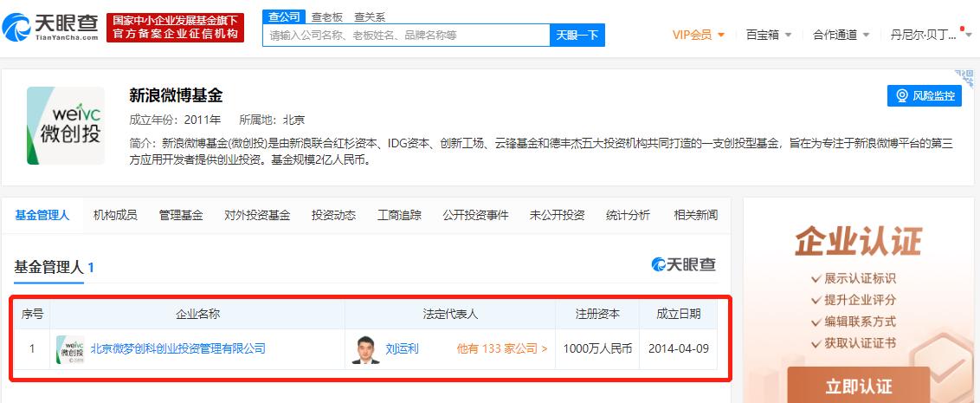This screenshot has width=980, height=403.
Task: Click the 所属地：北京 text
Action: (272, 120)
